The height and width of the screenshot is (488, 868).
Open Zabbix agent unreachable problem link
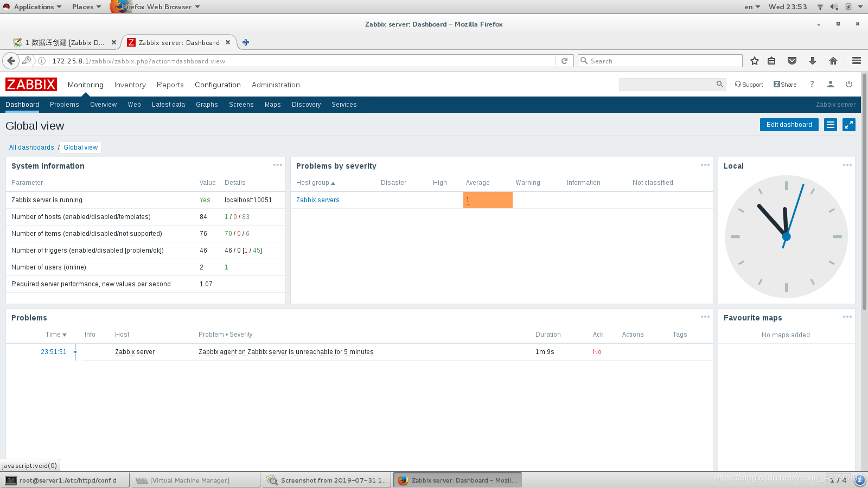tap(286, 352)
